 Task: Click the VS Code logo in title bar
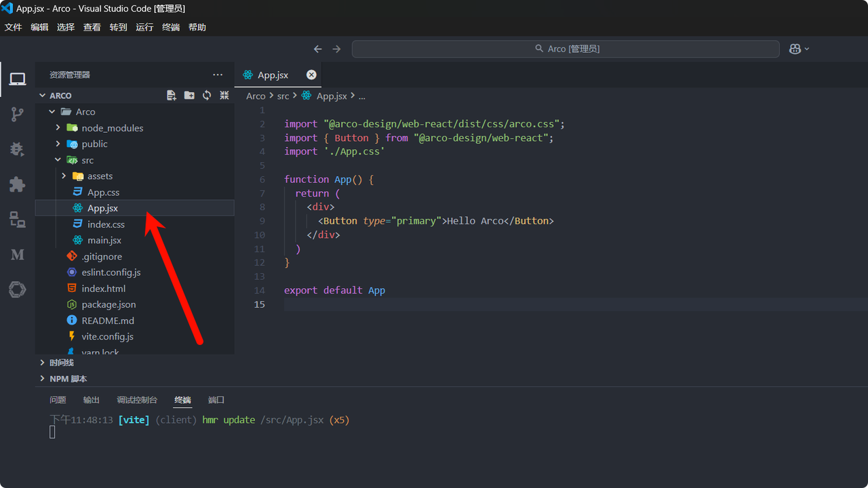click(x=7, y=8)
